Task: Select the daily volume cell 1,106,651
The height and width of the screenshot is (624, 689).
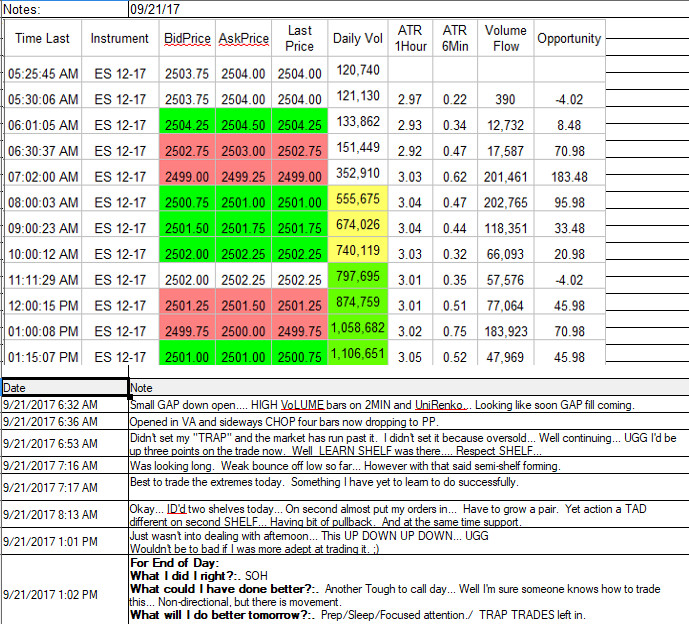Action: coord(358,353)
